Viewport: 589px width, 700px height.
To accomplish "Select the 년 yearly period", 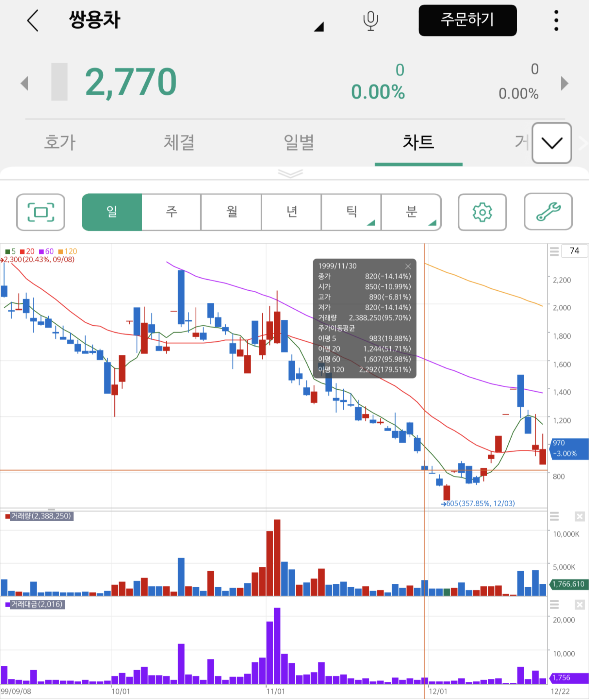I will 292,212.
